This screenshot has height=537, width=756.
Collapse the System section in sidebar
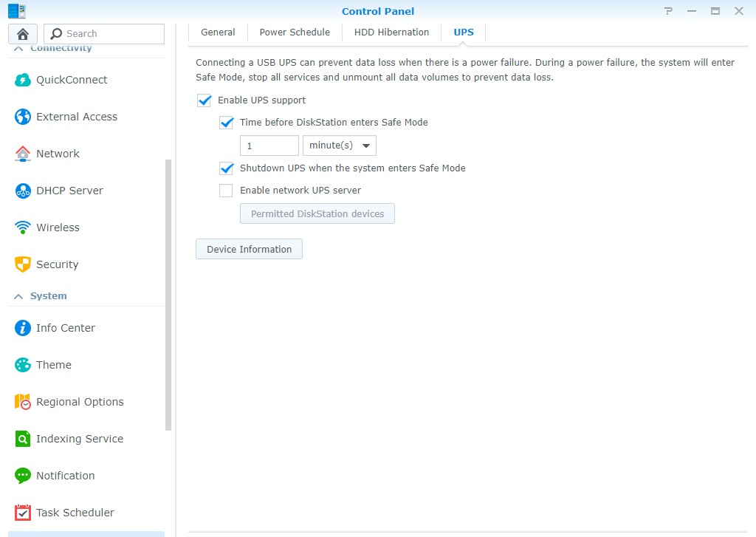click(18, 296)
